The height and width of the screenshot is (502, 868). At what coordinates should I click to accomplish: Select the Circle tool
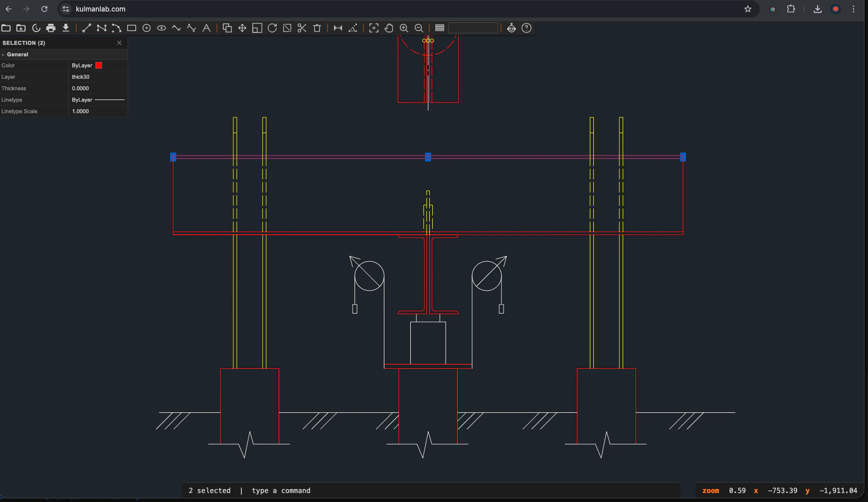click(147, 28)
